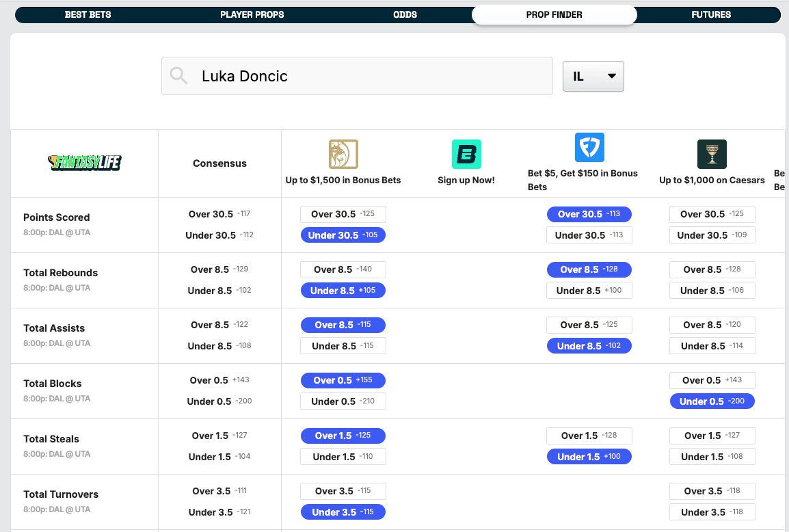
Task: Select BetMGM Under 30.5 points -105
Action: click(343, 235)
